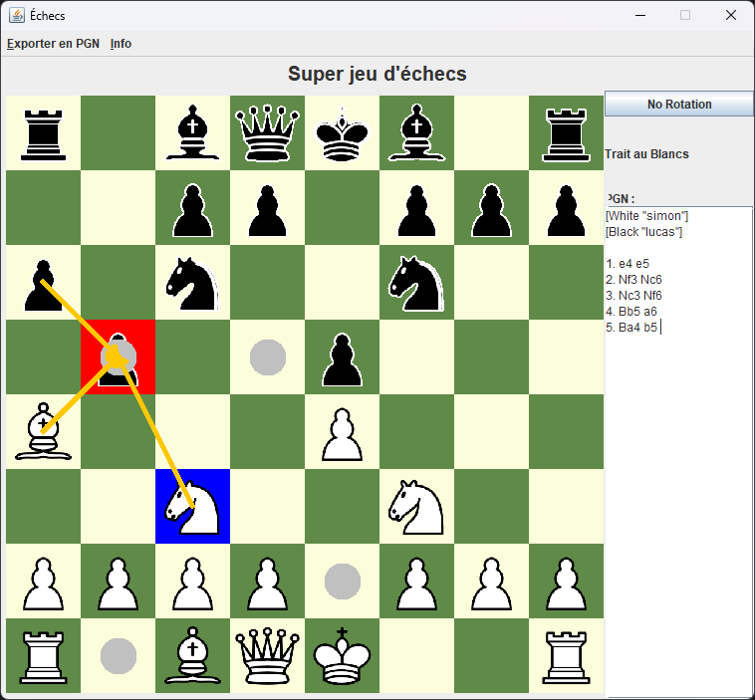Open the Info menu

(121, 44)
